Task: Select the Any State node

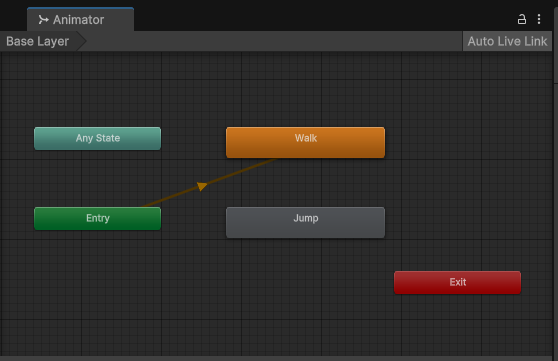Action: pyautogui.click(x=98, y=138)
